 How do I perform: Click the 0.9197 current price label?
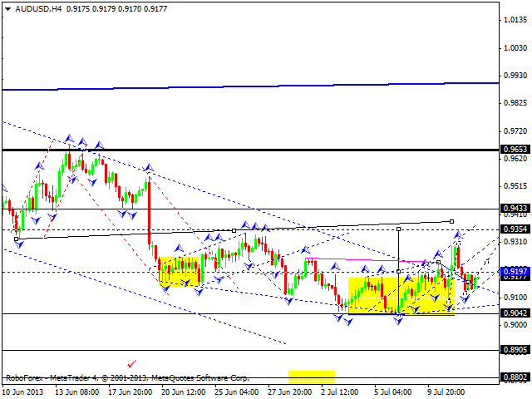515,272
